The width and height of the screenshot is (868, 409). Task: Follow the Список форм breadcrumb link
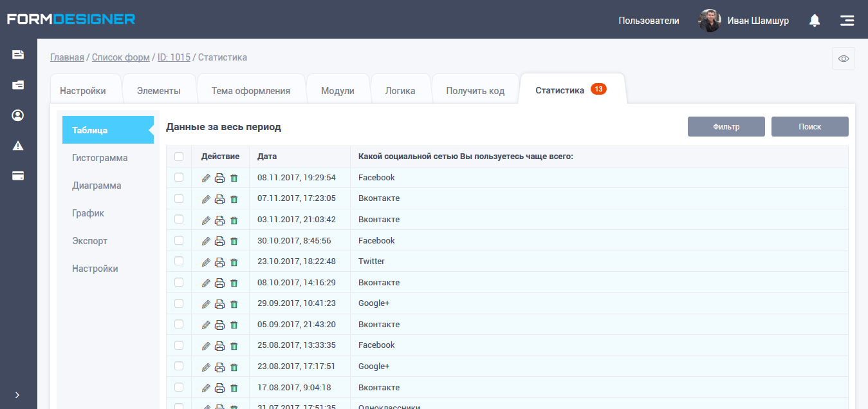coord(120,57)
